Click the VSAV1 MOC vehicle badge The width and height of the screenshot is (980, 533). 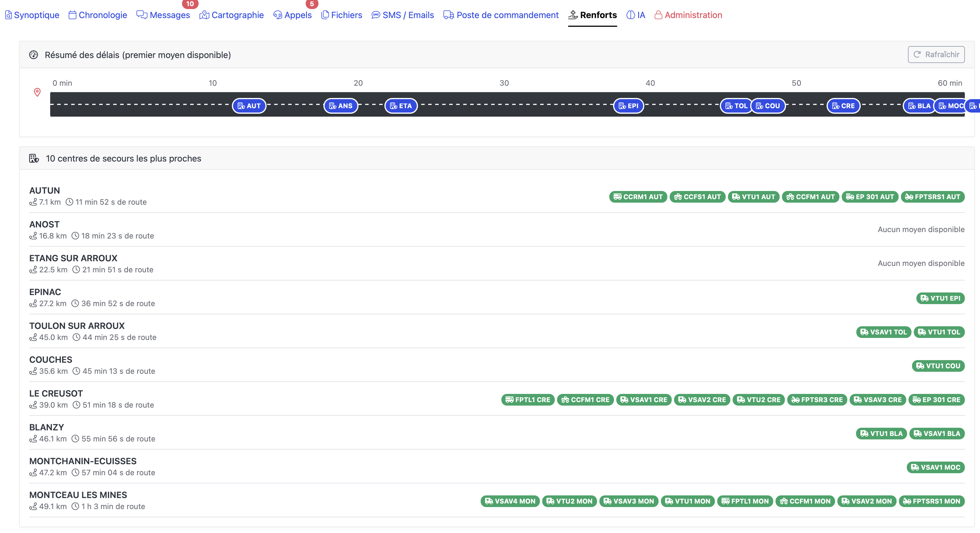(x=935, y=467)
